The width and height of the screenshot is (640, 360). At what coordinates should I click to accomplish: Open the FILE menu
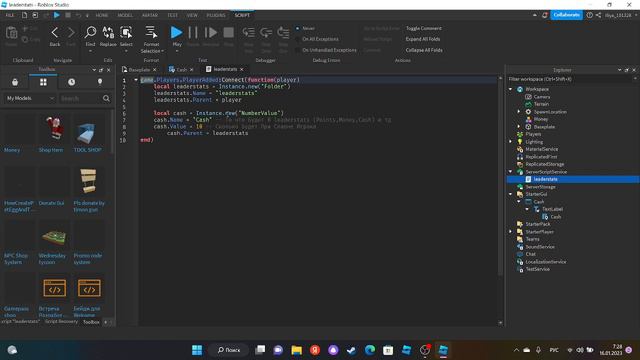click(9, 15)
